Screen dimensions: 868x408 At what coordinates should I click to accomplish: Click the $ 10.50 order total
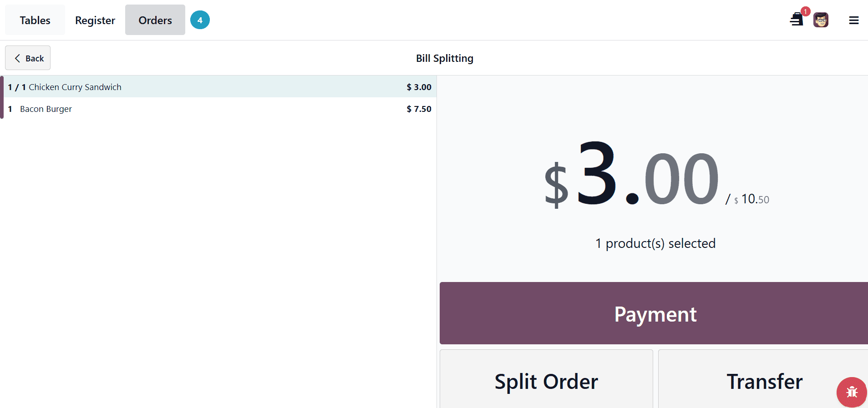tap(751, 199)
